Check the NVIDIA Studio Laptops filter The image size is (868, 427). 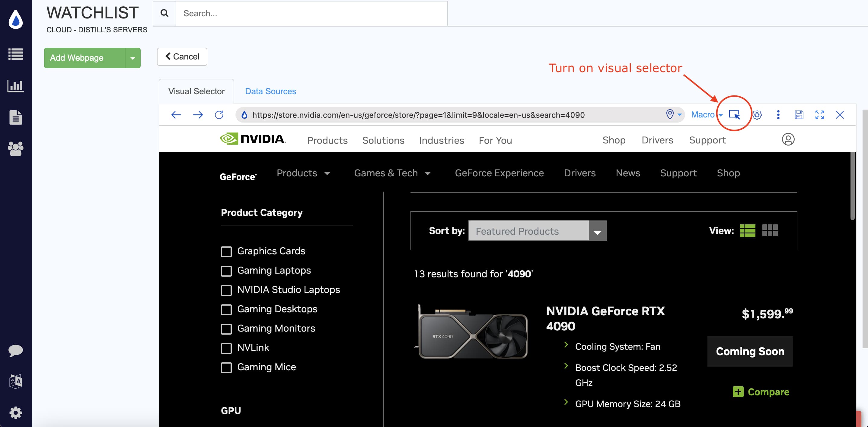[x=226, y=290]
